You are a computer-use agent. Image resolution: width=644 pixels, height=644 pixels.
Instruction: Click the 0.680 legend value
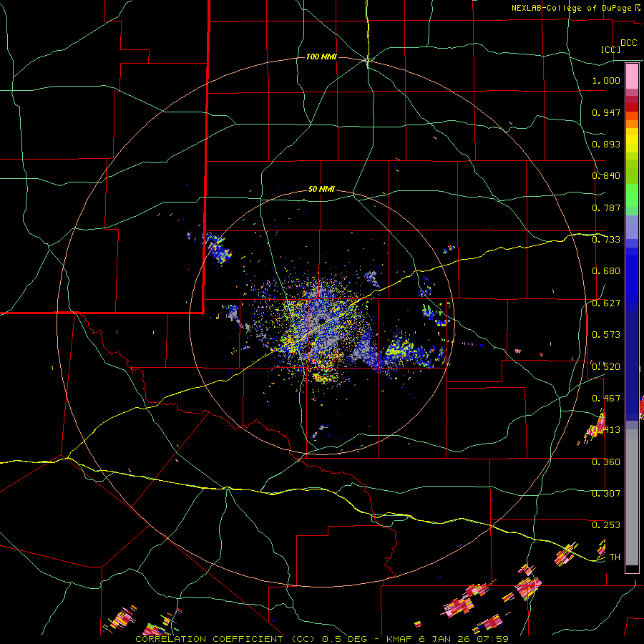click(x=606, y=271)
